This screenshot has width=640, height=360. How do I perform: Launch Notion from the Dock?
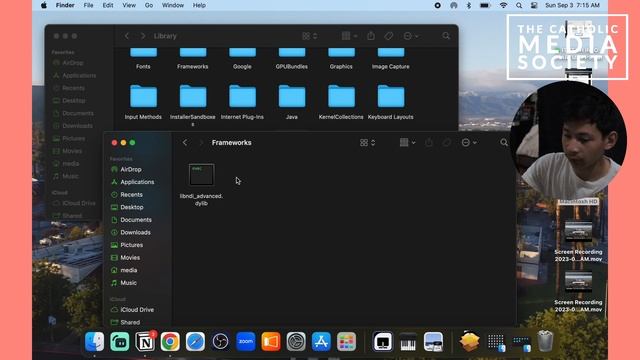pyautogui.click(x=145, y=341)
